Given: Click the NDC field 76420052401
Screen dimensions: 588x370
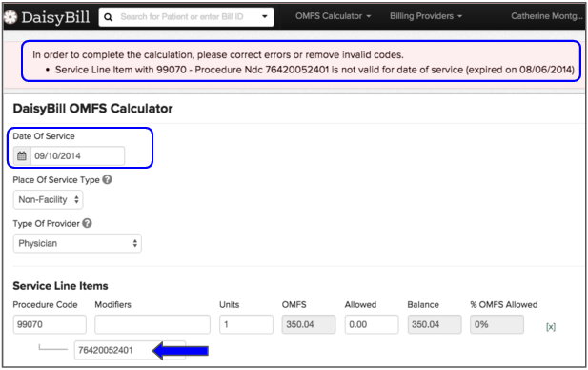Looking at the screenshot, I should tap(130, 350).
